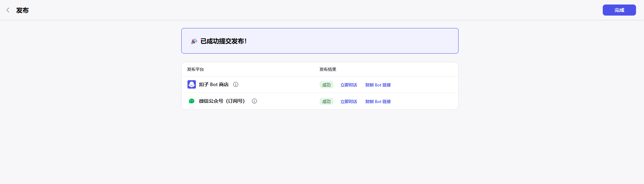
Task: Select the 微信公众号（订阅号）platform name
Action: coord(222,101)
